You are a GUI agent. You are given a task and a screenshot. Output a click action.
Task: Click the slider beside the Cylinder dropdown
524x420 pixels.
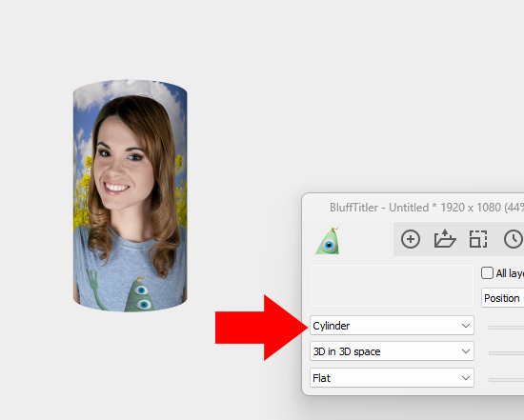click(x=506, y=328)
